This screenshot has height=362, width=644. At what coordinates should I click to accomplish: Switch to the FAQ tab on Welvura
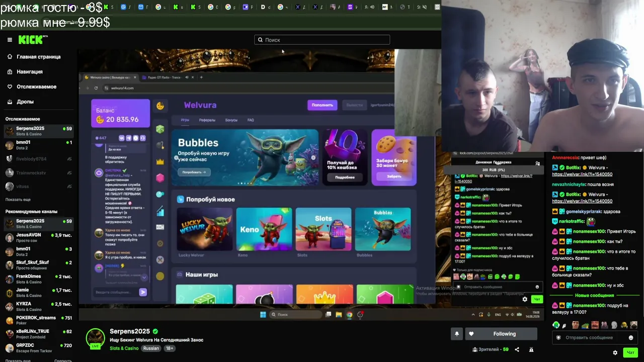pyautogui.click(x=251, y=120)
